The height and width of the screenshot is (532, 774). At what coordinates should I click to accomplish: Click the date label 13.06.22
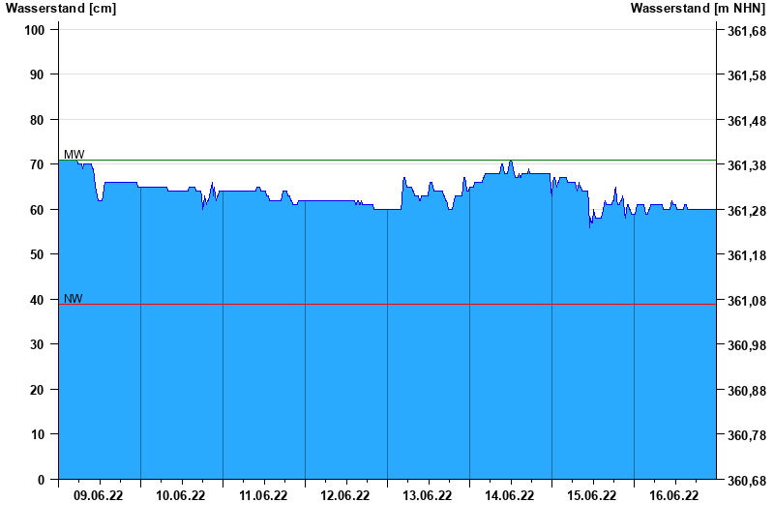click(427, 495)
